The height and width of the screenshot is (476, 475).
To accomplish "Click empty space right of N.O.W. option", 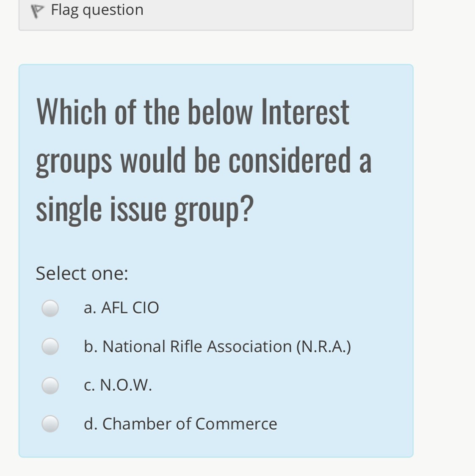I will pos(275,385).
